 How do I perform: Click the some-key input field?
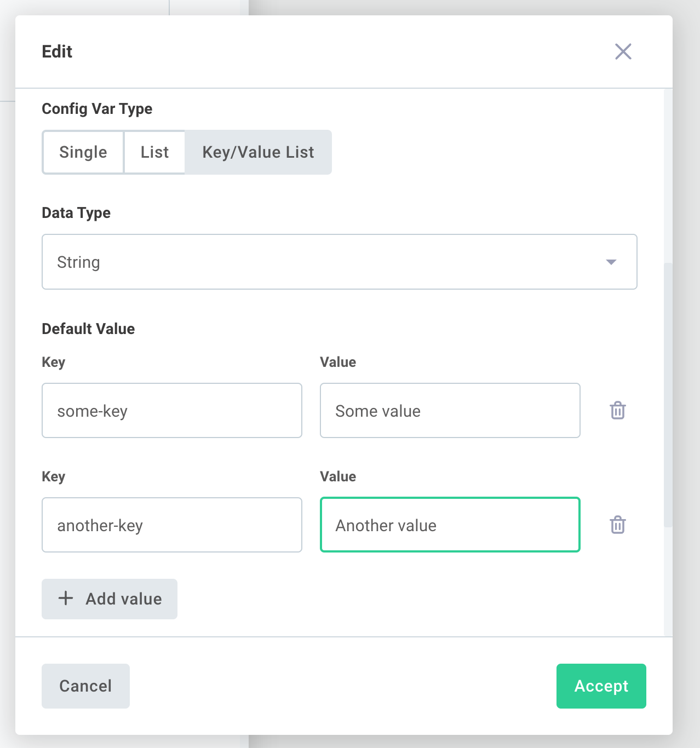(171, 410)
